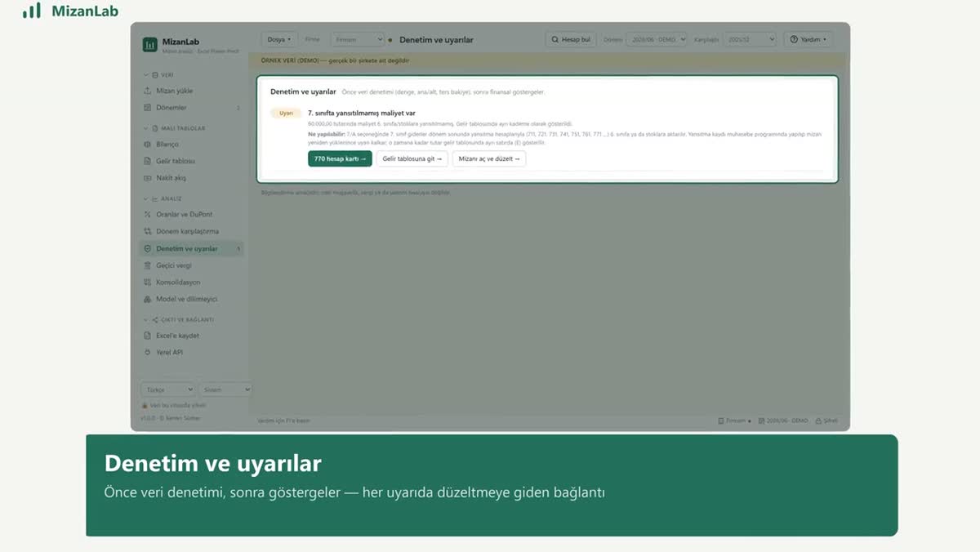980x552 pixels.
Task: Click the Bilanço icon in sidebar
Action: tap(148, 145)
